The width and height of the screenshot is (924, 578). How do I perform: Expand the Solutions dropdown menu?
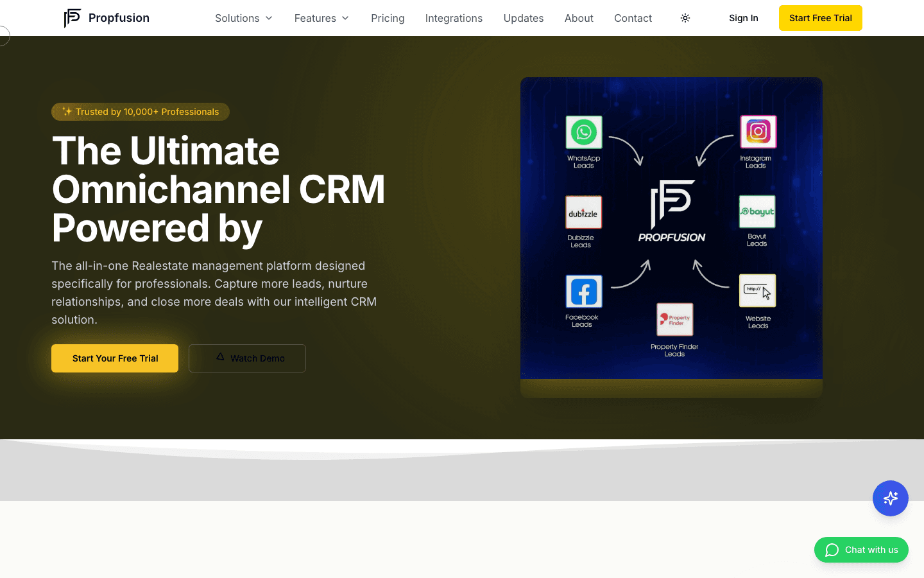point(244,18)
